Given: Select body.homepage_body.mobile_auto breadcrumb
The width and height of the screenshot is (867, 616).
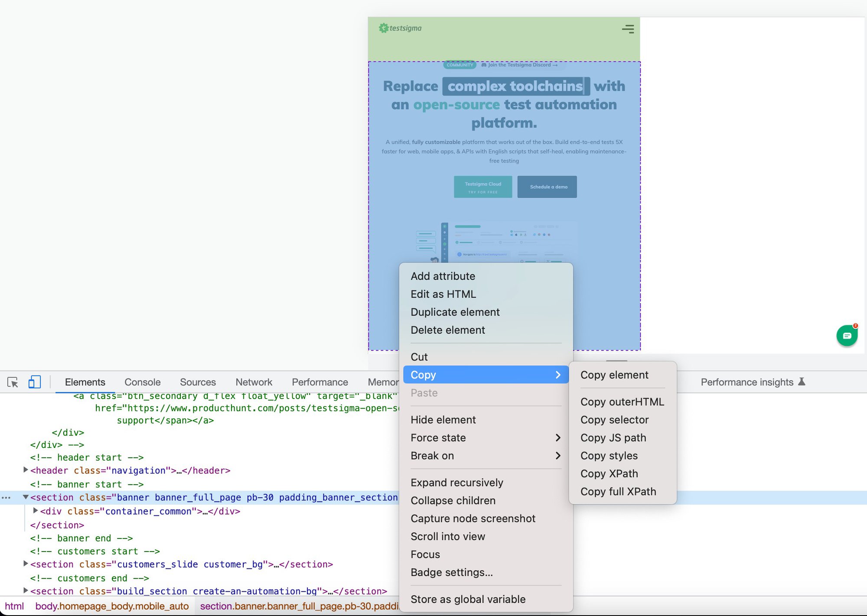Looking at the screenshot, I should pyautogui.click(x=112, y=606).
